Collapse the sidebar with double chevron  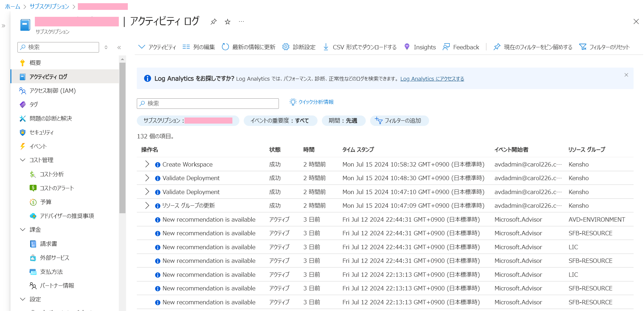click(x=119, y=47)
